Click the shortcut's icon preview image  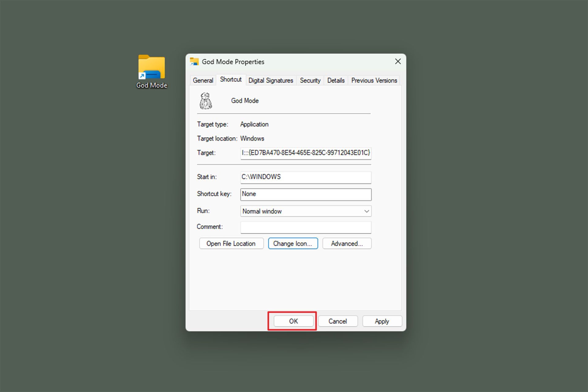coord(206,101)
